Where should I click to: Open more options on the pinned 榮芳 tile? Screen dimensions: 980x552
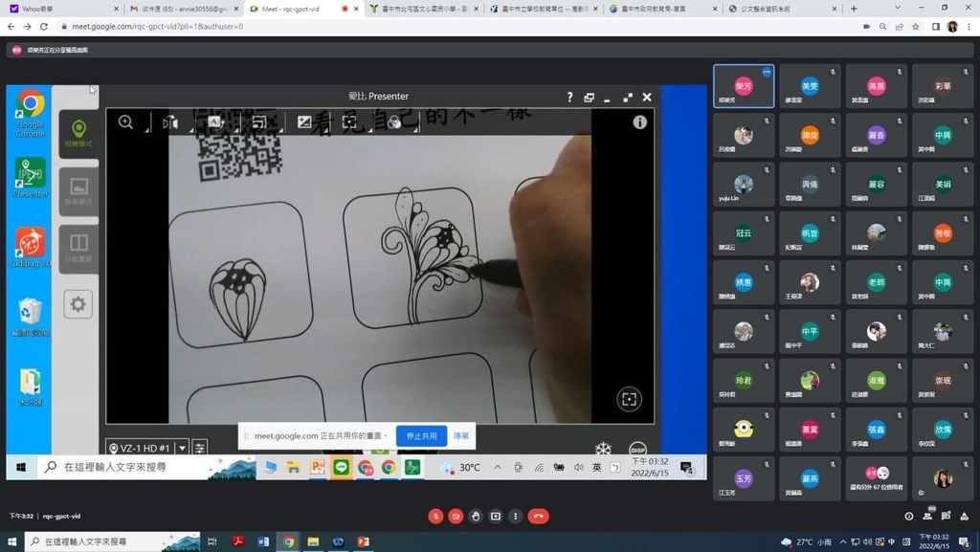click(767, 72)
